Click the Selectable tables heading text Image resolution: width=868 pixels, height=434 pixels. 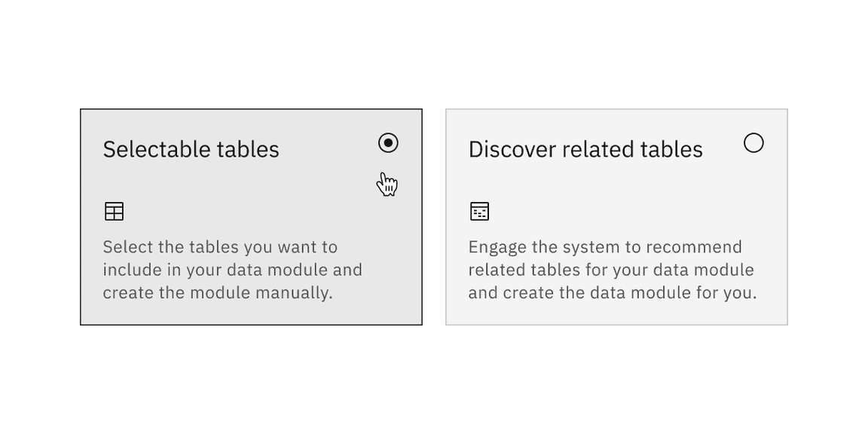191,149
